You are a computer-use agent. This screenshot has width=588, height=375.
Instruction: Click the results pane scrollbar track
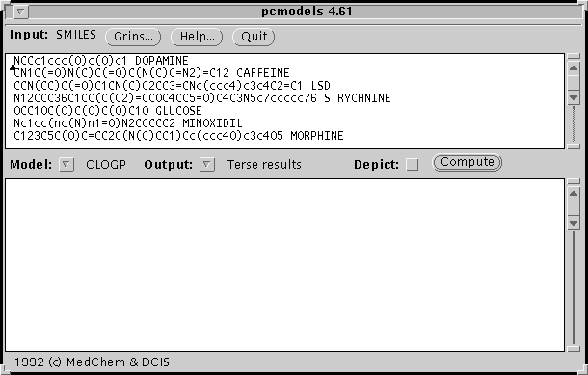point(574,289)
